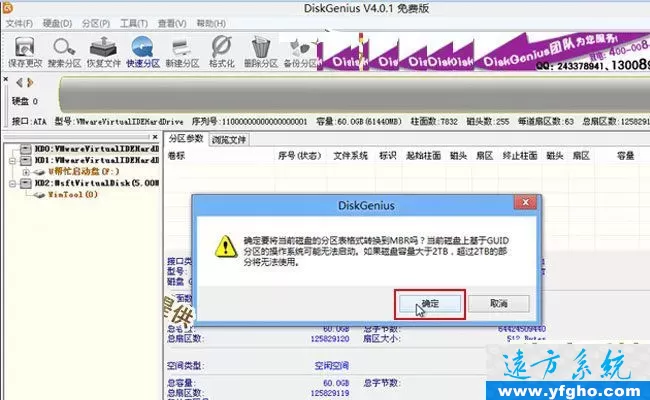Click the purple DiskGenius banner advertisement
This screenshot has width=650, height=400.
pyautogui.click(x=483, y=51)
